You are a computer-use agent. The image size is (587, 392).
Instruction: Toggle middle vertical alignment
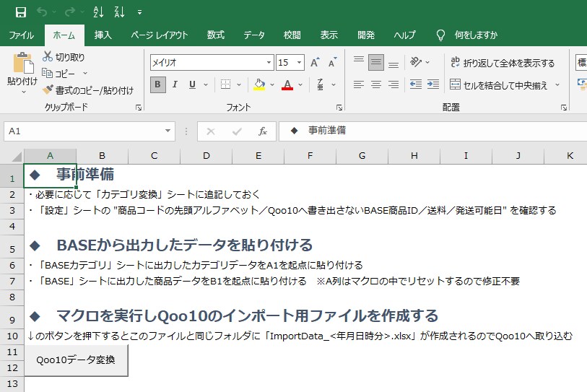pyautogui.click(x=376, y=63)
